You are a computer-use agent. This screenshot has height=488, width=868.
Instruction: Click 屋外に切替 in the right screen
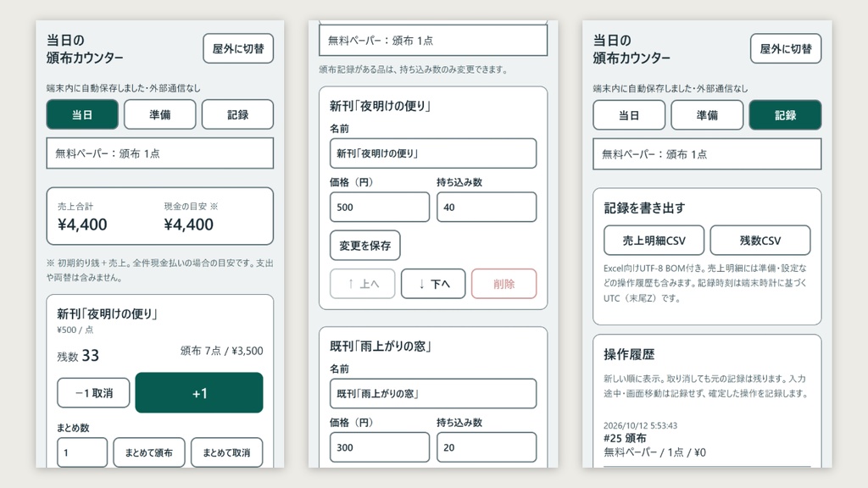point(786,48)
